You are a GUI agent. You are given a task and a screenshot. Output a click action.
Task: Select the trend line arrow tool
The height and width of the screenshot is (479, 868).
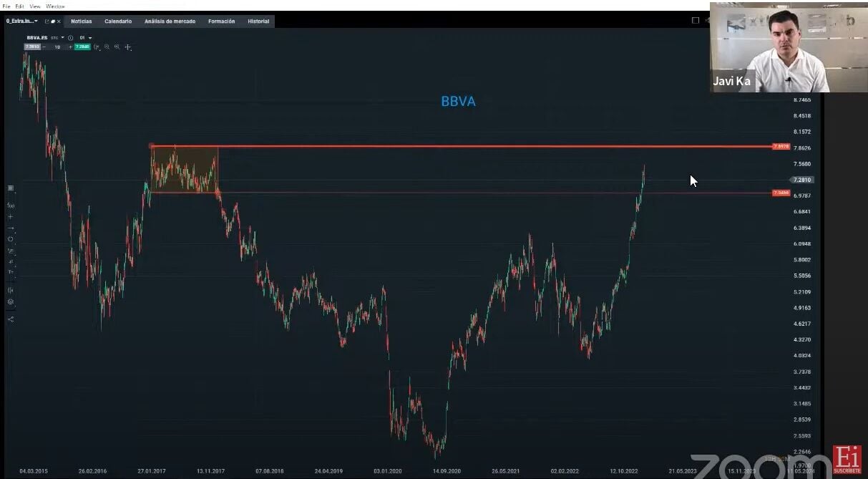[x=11, y=228]
